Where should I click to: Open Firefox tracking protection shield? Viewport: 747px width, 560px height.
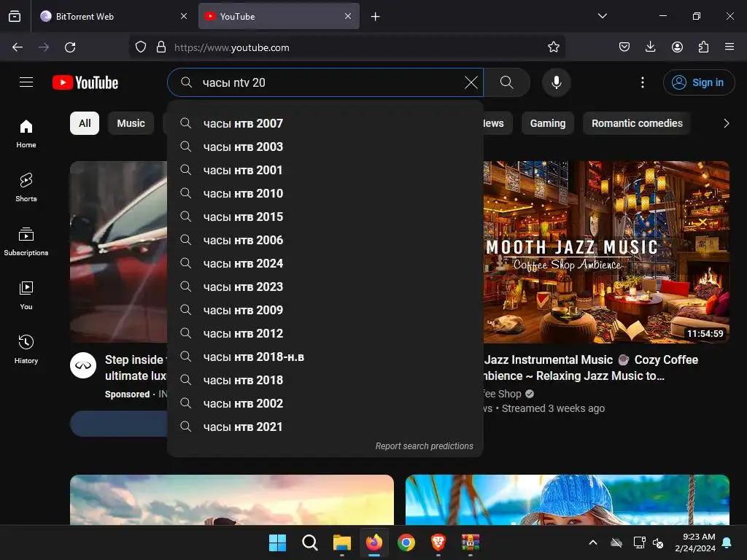coord(141,47)
